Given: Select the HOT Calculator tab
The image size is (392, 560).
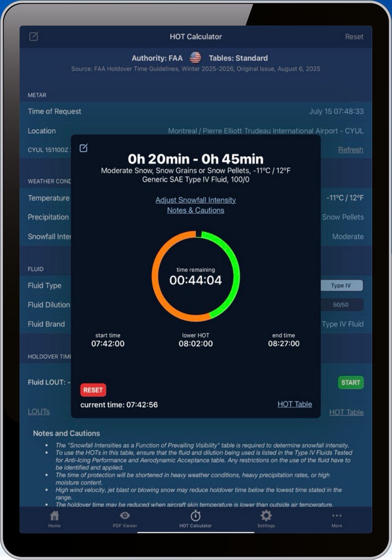Looking at the screenshot, I should tap(196, 519).
